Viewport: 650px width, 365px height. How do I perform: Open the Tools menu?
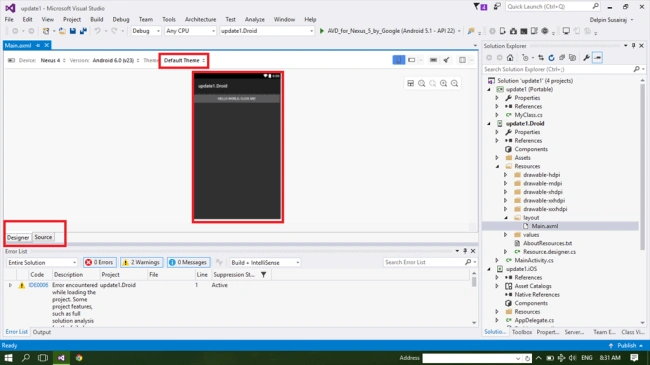(169, 19)
